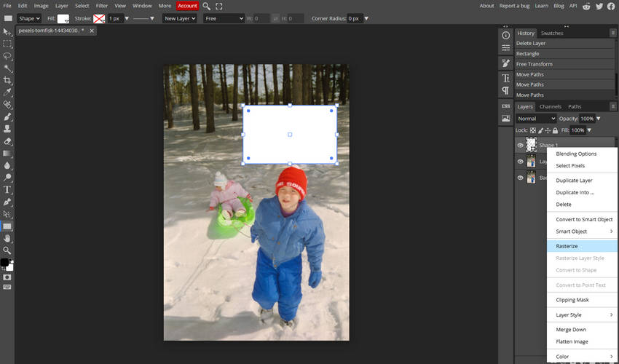Switch to the Swatches tab
619x364 pixels.
click(x=552, y=33)
